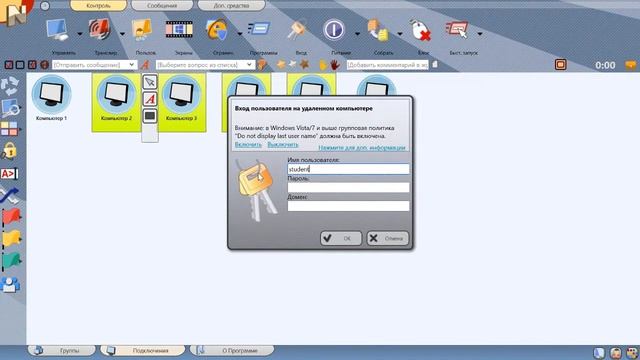Select the red flag in sidebar

[11, 217]
